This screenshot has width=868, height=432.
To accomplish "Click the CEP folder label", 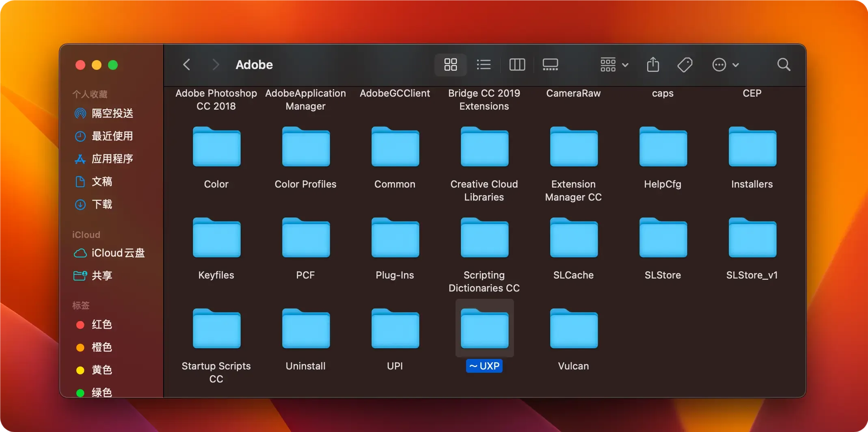I will pyautogui.click(x=752, y=93).
